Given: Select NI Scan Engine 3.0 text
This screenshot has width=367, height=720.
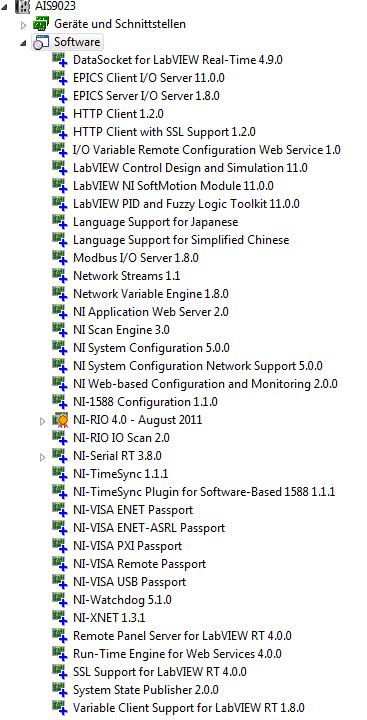Looking at the screenshot, I should click(121, 330).
